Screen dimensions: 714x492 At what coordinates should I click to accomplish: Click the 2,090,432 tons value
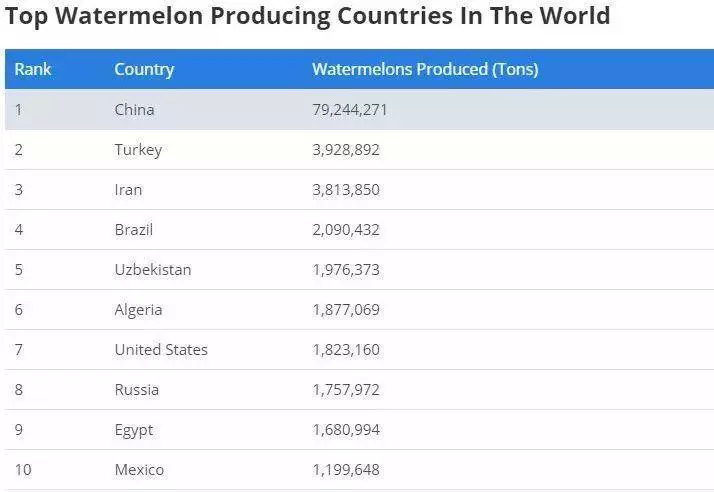pos(346,230)
